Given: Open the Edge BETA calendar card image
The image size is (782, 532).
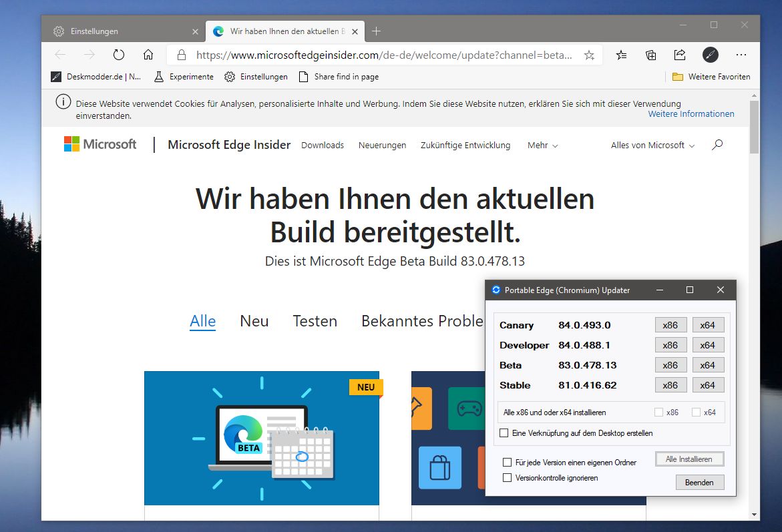Looking at the screenshot, I should click(x=262, y=438).
